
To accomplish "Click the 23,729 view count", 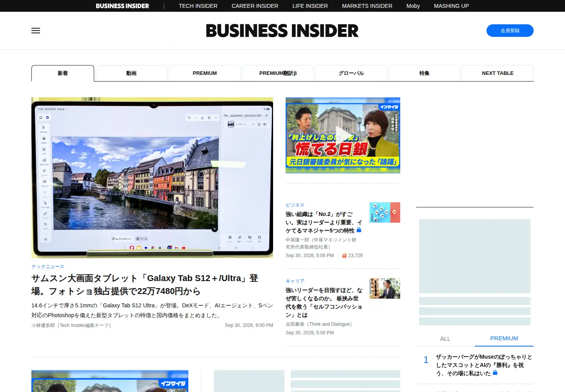I will tap(355, 256).
